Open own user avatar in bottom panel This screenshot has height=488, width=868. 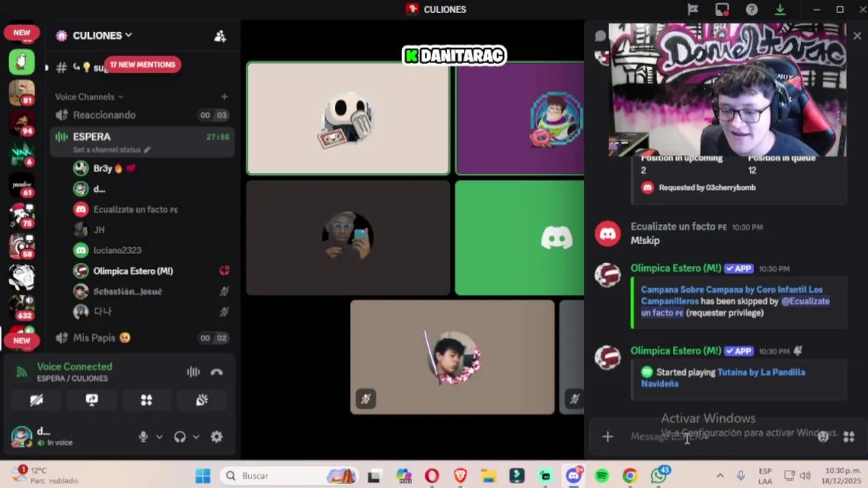coord(22,436)
